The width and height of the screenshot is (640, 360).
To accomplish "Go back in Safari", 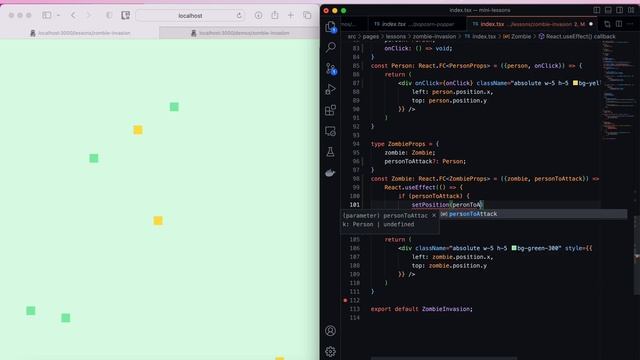I will 73,16.
